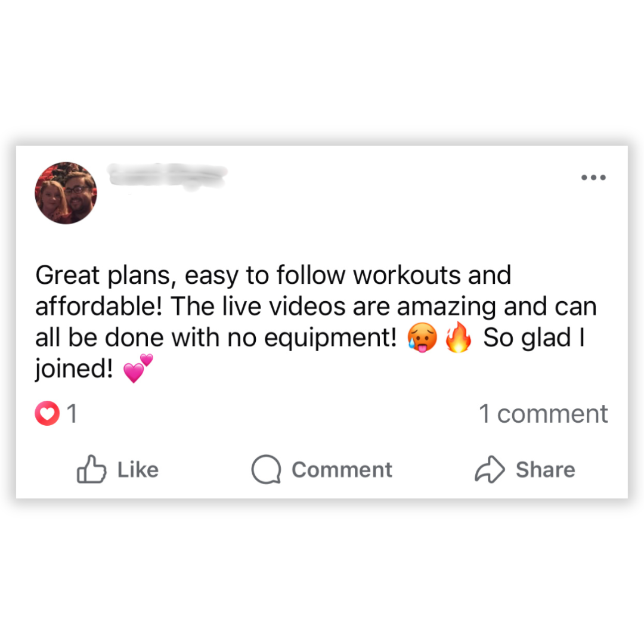Image resolution: width=644 pixels, height=644 pixels.
Task: Open the blurred poster name link
Action: point(168,176)
